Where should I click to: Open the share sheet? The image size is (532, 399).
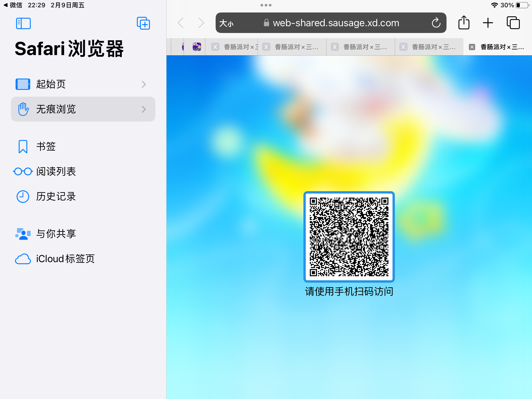tap(464, 23)
